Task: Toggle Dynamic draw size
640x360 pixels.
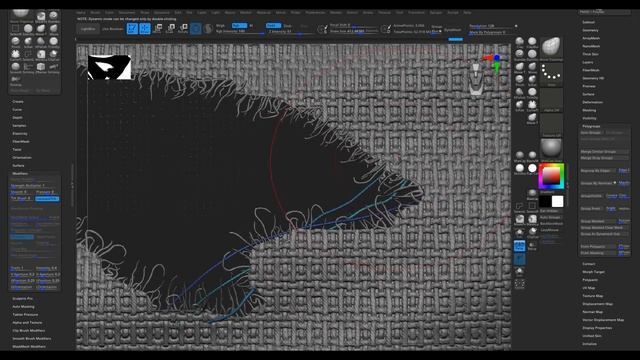Action: 372,31
